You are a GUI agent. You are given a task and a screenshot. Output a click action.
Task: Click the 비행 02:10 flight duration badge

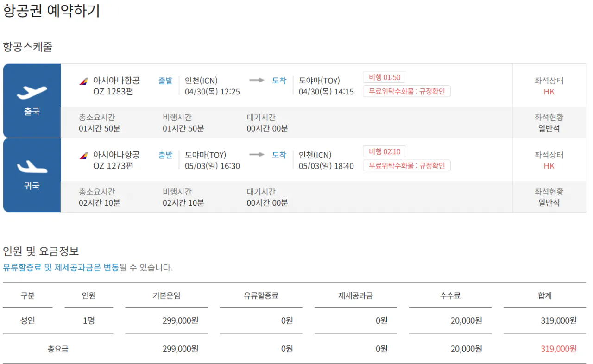click(x=384, y=151)
